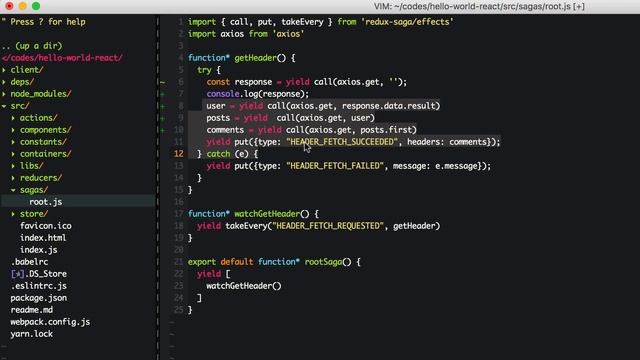Image resolution: width=640 pixels, height=360 pixels.
Task: Expand the node_modules/ folder arrow
Action: 4,94
